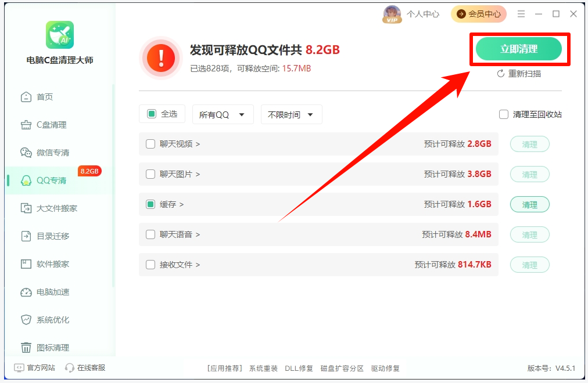Image resolution: width=588 pixels, height=383 pixels.
Task: Click the VIP user avatar
Action: (392, 15)
